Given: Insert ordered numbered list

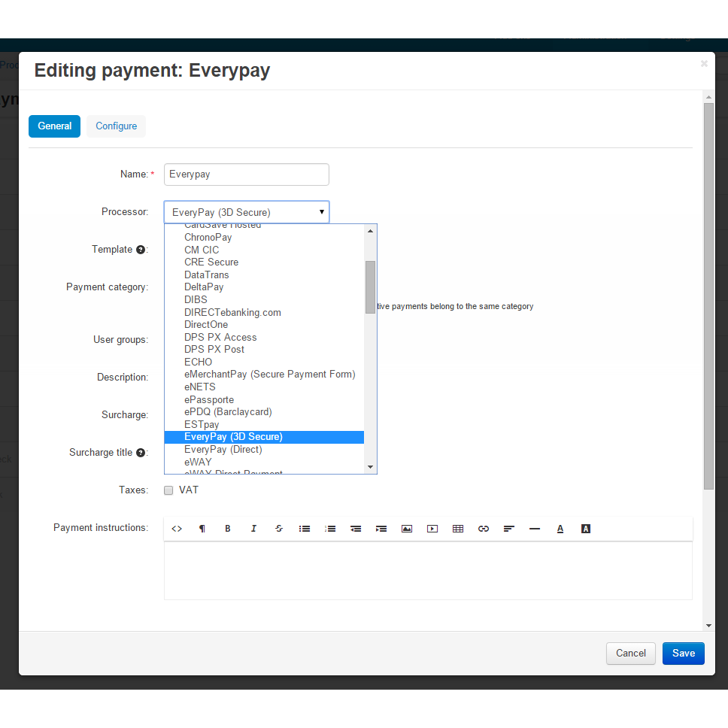Looking at the screenshot, I should pos(330,529).
